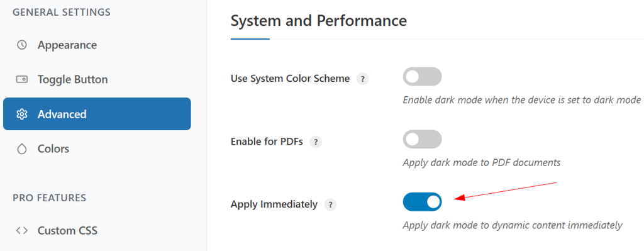Click the Apply Immediately label text
Screen dimensions: 644x251
coord(274,204)
